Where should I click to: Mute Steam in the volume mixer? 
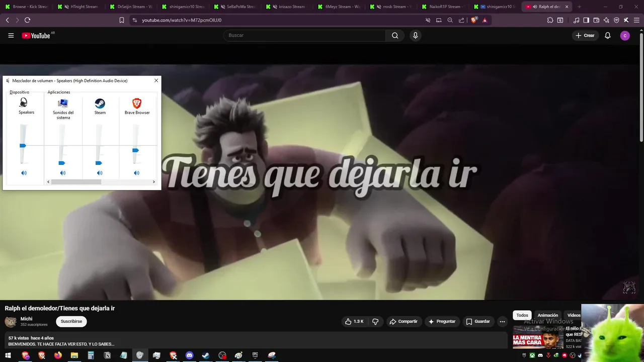(100, 173)
